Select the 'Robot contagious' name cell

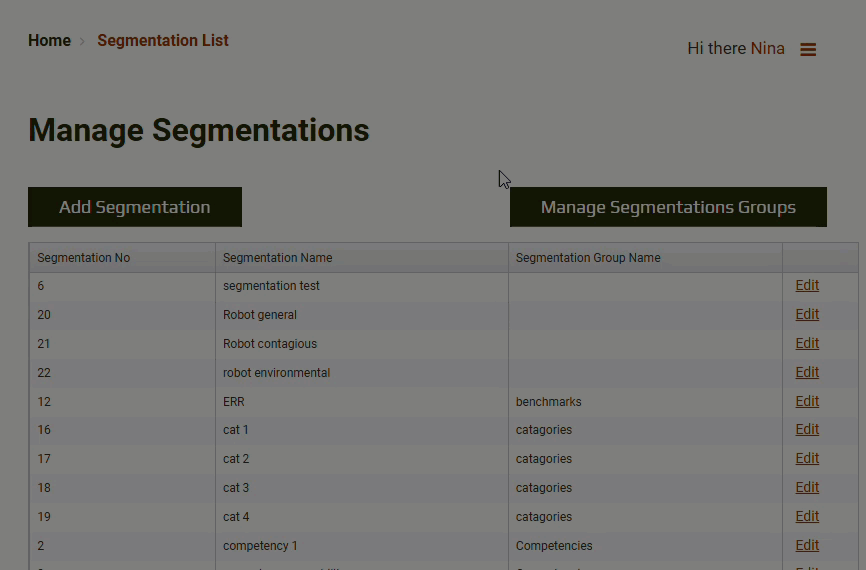362,344
